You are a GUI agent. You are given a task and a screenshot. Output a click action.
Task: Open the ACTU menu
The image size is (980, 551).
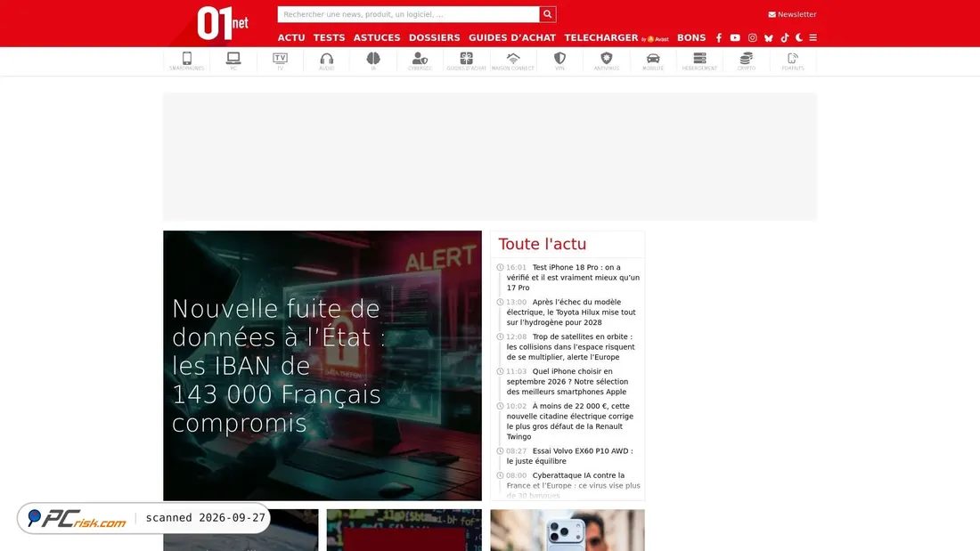[x=291, y=37]
